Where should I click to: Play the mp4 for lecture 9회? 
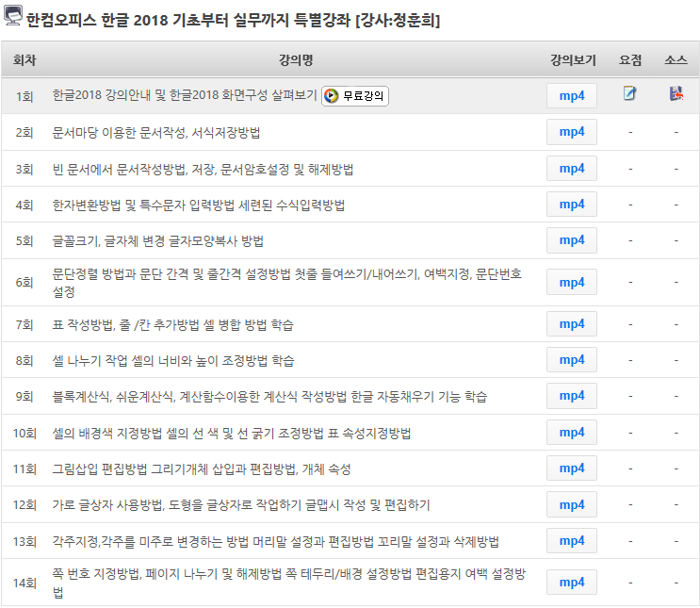point(572,396)
